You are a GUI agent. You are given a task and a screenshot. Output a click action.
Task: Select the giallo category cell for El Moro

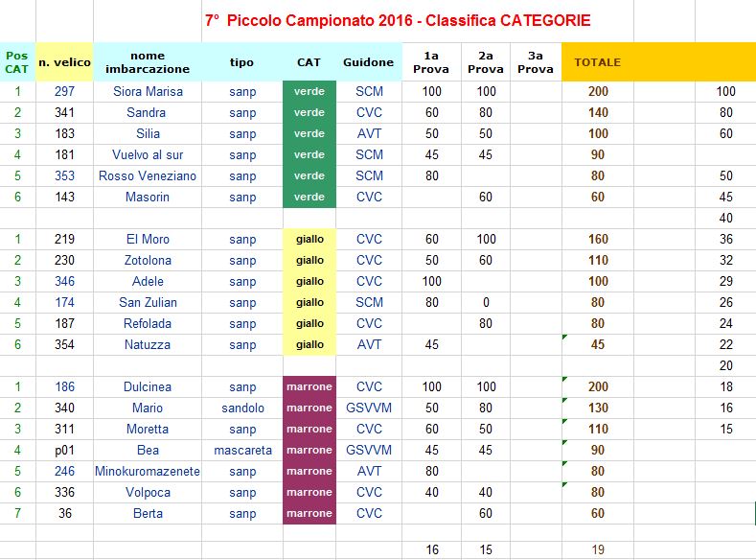tap(309, 239)
